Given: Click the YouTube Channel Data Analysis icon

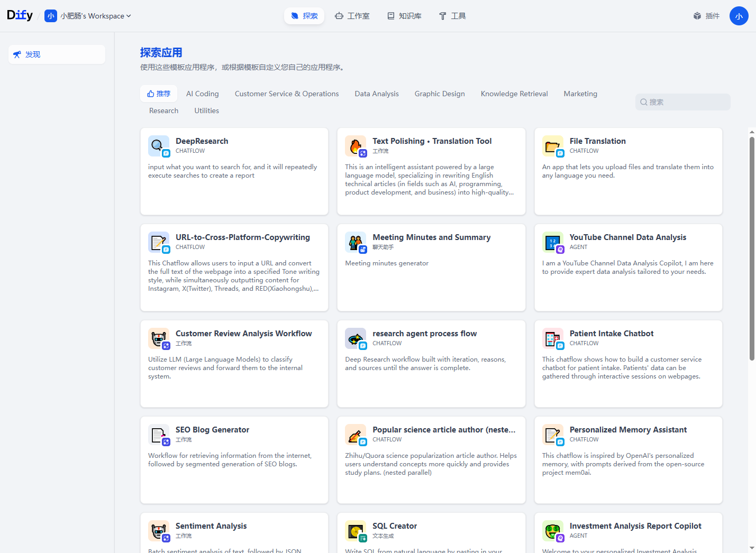Looking at the screenshot, I should (553, 242).
